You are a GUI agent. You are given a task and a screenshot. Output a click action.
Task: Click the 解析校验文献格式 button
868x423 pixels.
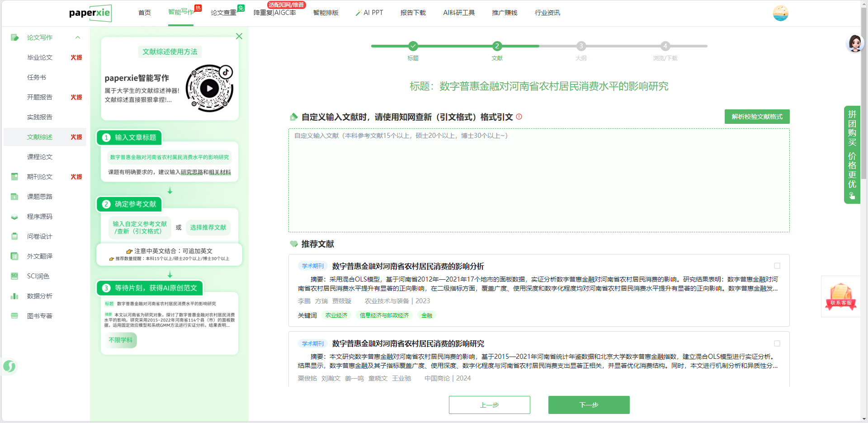tap(757, 117)
